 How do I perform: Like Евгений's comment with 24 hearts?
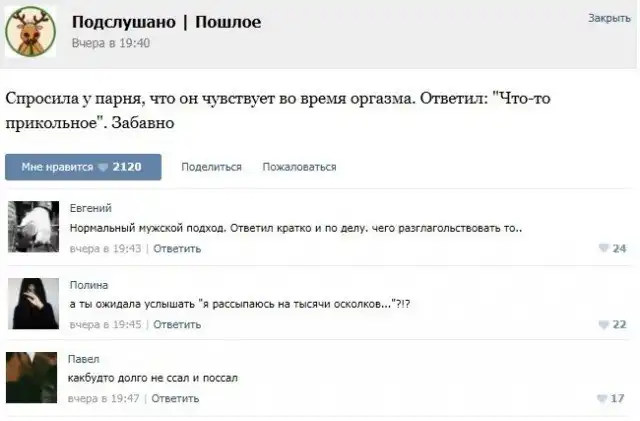[611, 248]
